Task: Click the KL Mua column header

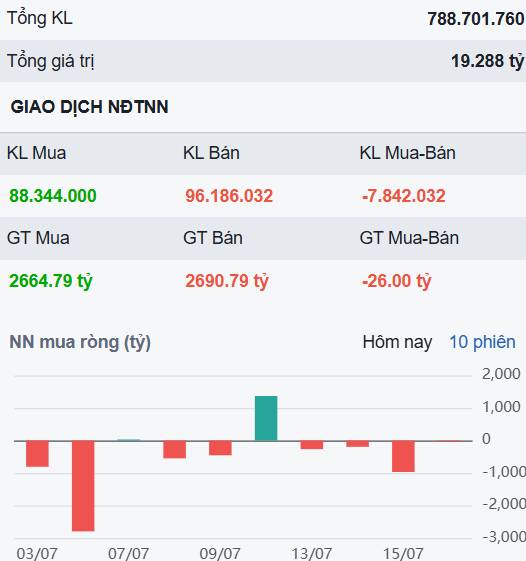Action: (36, 153)
